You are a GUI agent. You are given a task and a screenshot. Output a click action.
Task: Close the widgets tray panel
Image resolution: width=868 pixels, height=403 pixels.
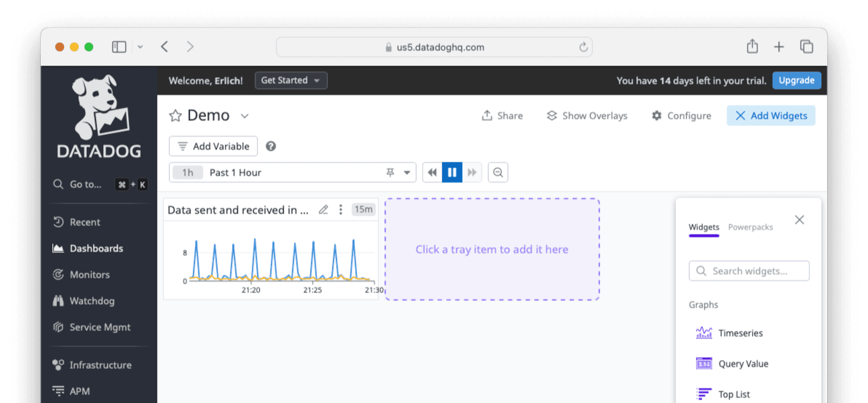(799, 220)
